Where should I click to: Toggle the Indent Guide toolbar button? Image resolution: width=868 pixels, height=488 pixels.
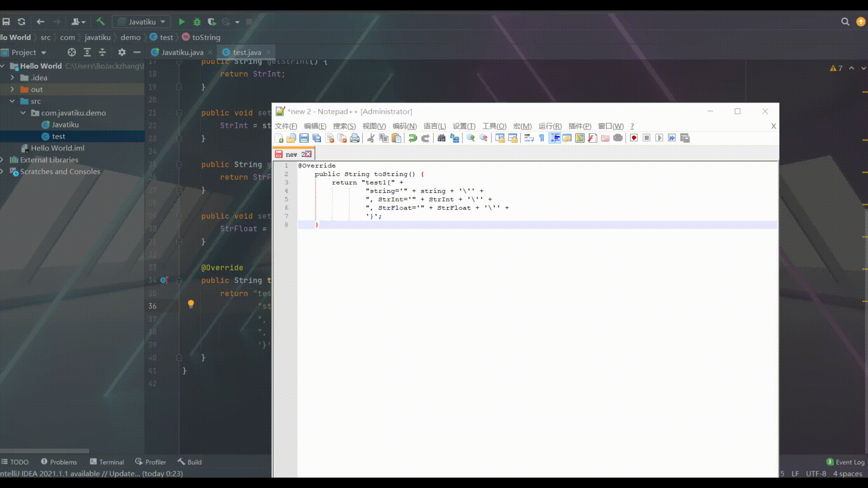point(555,138)
